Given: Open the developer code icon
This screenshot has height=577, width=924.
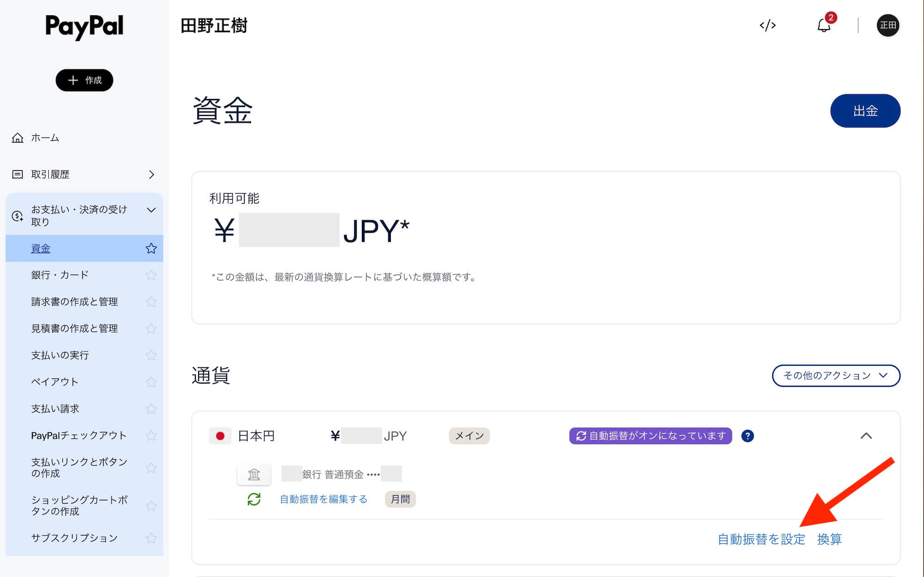Looking at the screenshot, I should [x=767, y=25].
